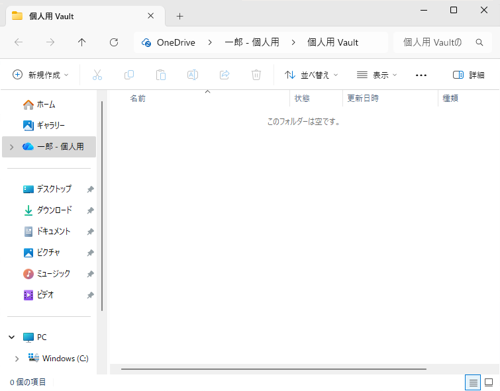The image size is (500, 391).
Task: Unpin デスクトップ using its pin icon
Action: tap(90, 189)
